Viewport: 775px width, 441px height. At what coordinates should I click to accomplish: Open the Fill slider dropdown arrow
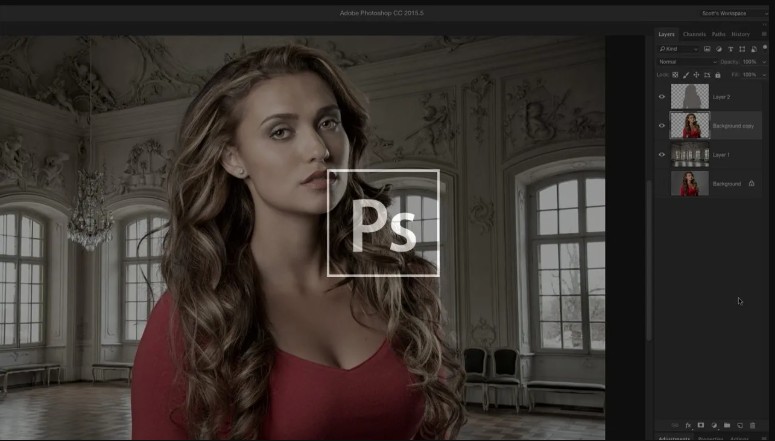[764, 75]
